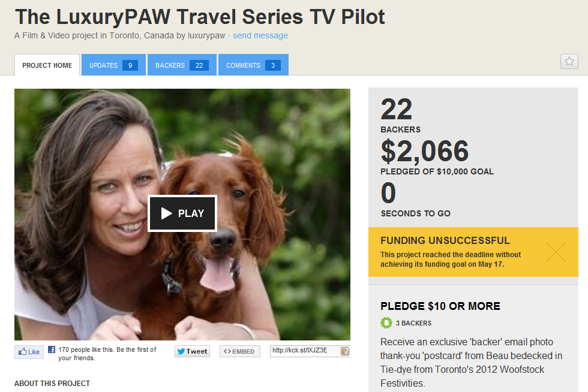Click the green backers badge icon

click(386, 322)
